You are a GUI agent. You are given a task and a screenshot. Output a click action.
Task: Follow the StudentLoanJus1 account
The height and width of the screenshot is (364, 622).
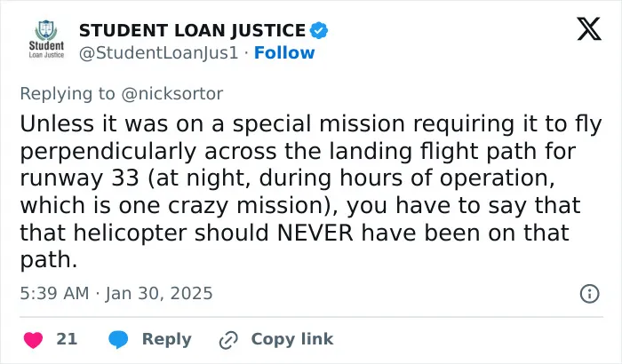tap(284, 52)
